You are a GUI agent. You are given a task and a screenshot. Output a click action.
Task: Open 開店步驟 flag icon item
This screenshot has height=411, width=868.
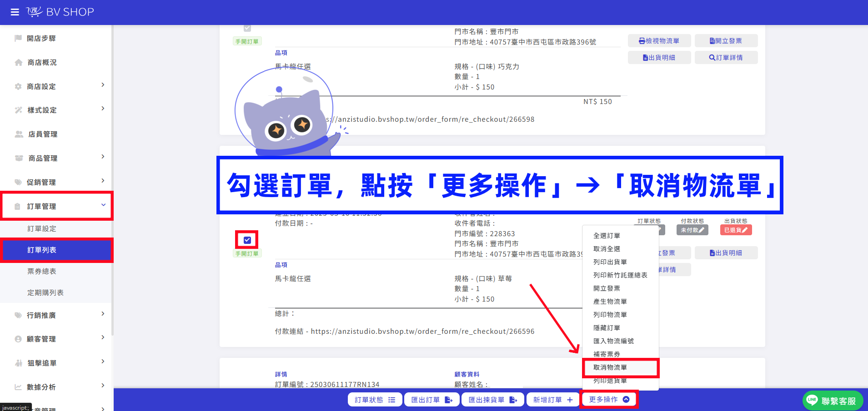tap(18, 38)
